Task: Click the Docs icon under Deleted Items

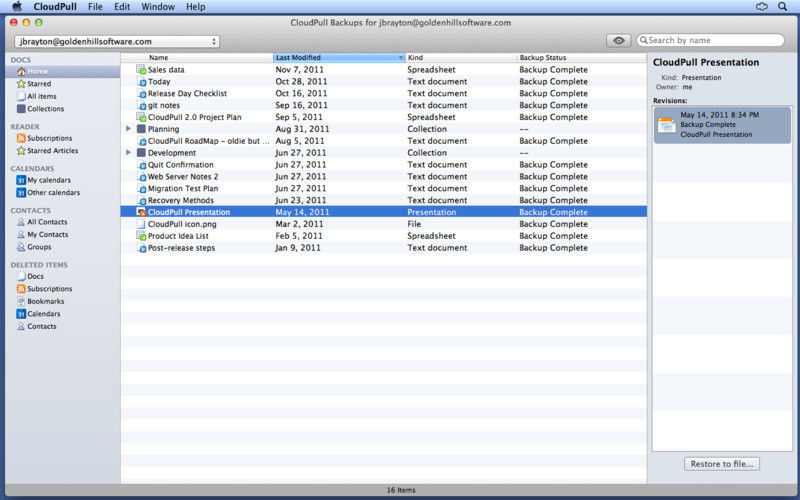Action: pos(21,276)
